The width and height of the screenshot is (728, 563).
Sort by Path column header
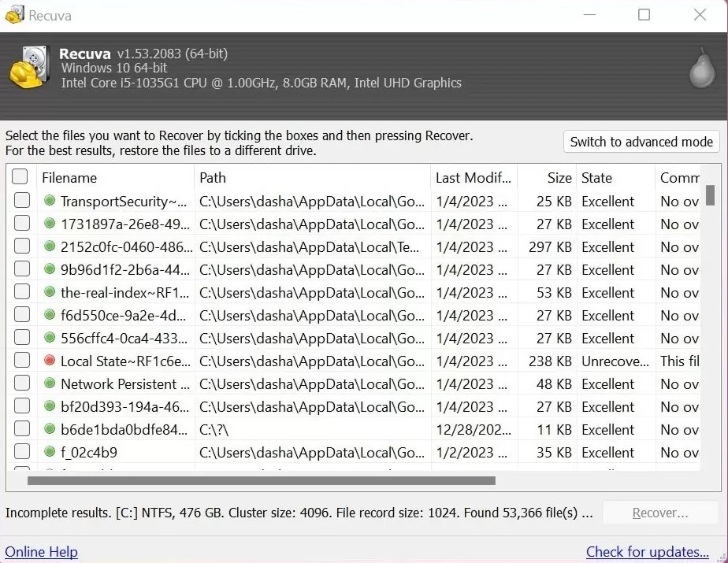coord(312,178)
